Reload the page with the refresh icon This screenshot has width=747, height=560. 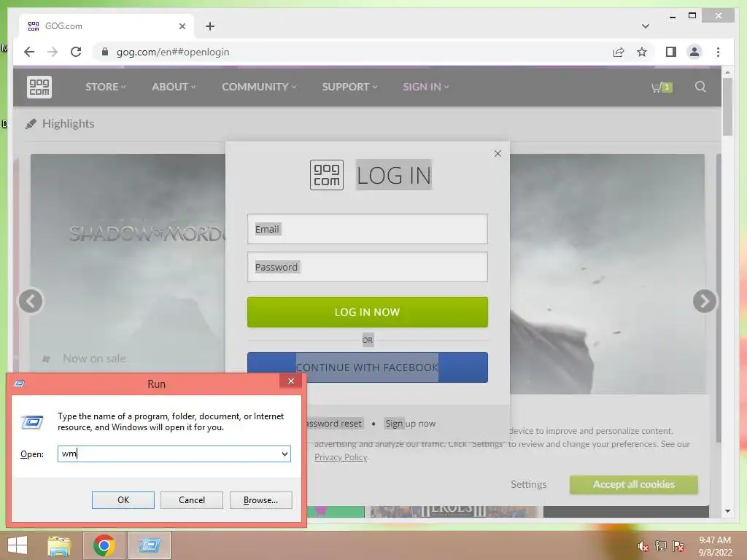[76, 52]
